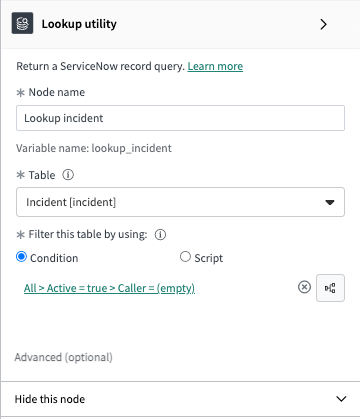Expand the Hide this node section
This screenshot has width=360, height=419.
180,399
